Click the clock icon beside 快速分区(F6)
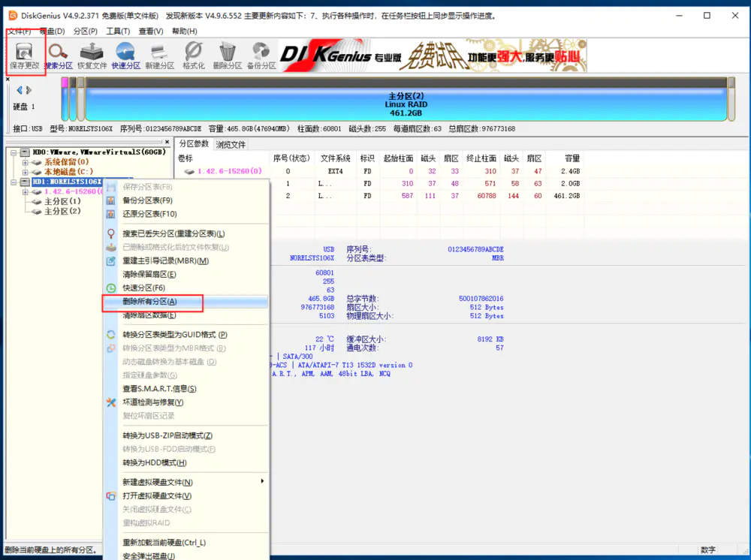751x560 pixels. (110, 288)
